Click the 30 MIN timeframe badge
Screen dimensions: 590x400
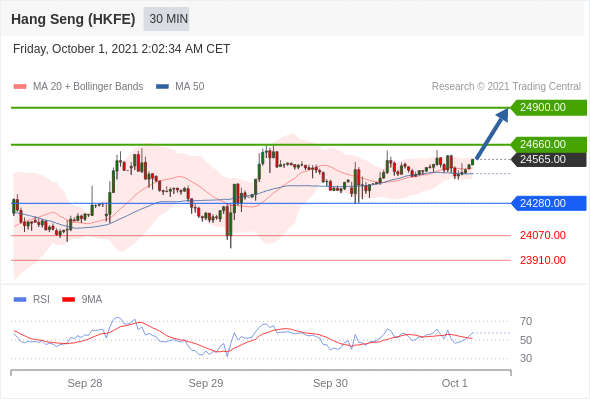(x=166, y=19)
